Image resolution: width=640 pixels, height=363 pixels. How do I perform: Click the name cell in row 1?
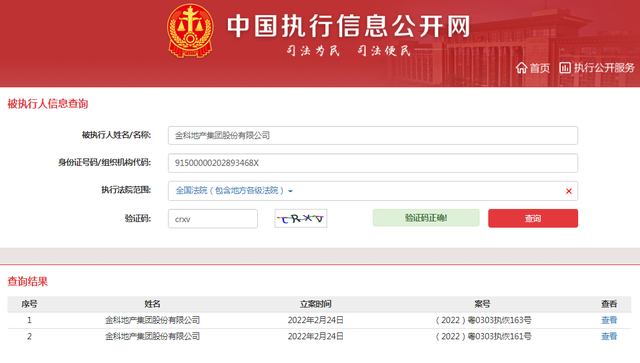pos(152,320)
